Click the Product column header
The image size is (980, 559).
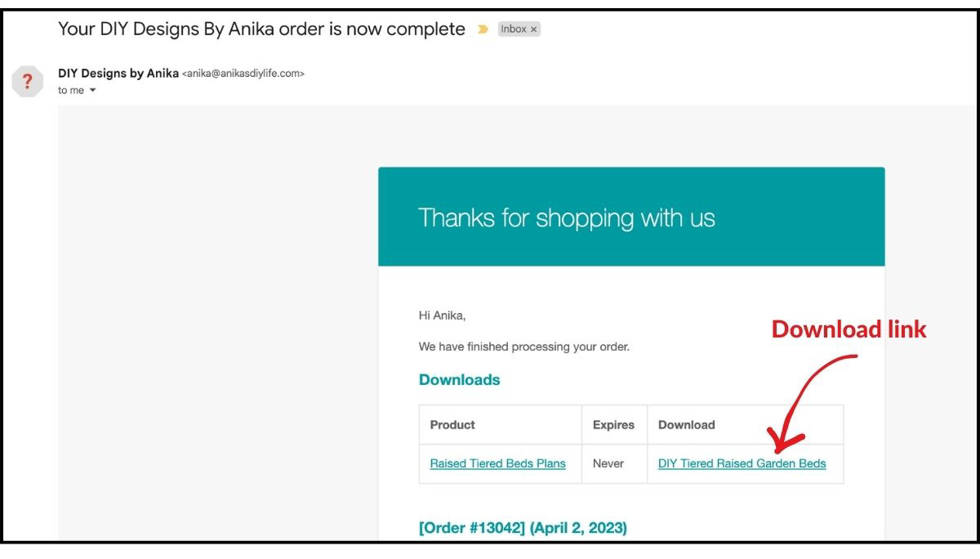452,425
